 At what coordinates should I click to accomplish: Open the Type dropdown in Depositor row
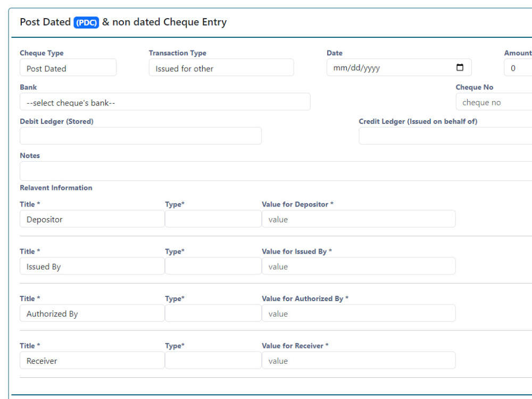coord(213,219)
